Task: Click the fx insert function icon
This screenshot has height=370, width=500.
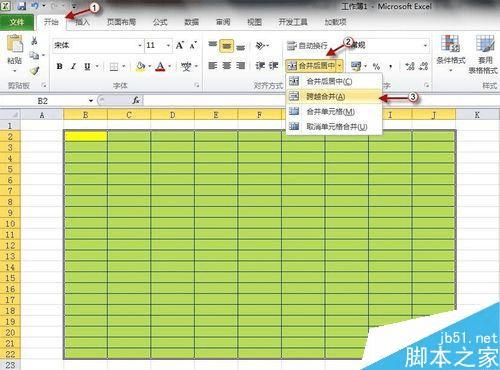Action: click(x=136, y=100)
